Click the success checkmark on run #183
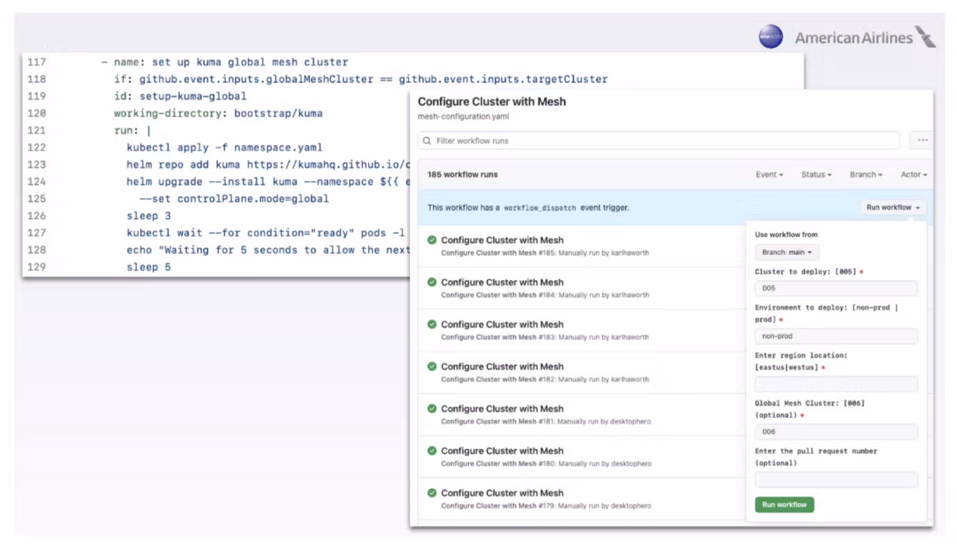Viewport: 957px width, 560px height. click(x=432, y=325)
